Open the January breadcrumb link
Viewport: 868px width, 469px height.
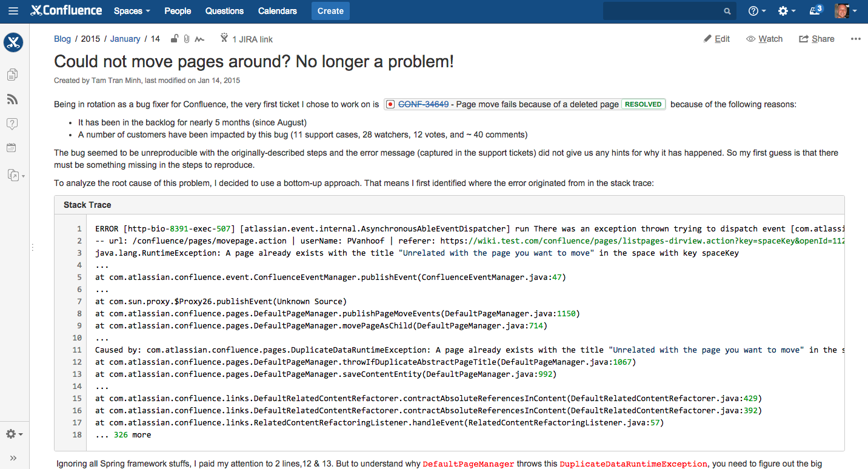point(125,39)
